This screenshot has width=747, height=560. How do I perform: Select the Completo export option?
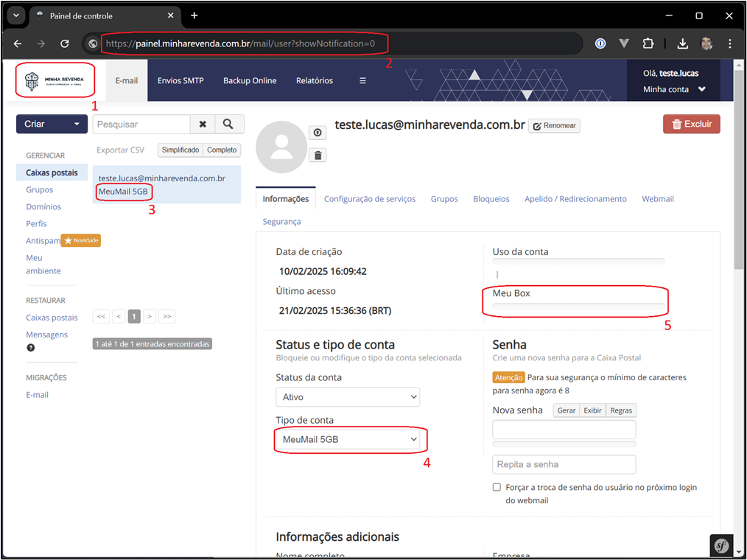click(222, 150)
